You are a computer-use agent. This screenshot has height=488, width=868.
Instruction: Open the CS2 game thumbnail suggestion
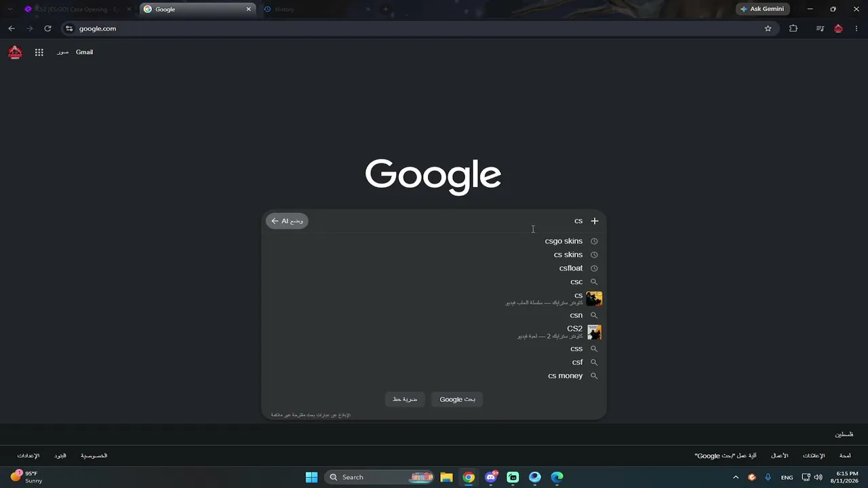click(x=594, y=332)
